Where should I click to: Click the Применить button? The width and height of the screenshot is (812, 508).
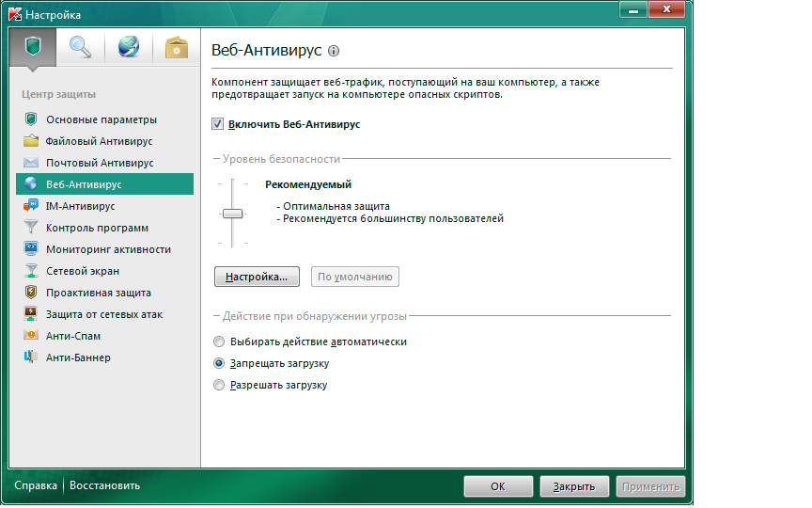click(650, 486)
